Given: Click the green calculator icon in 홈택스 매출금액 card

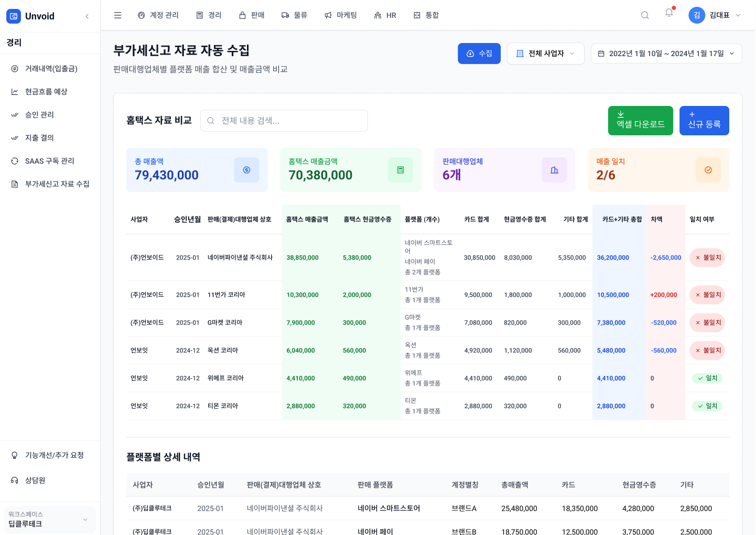Looking at the screenshot, I should coord(401,170).
